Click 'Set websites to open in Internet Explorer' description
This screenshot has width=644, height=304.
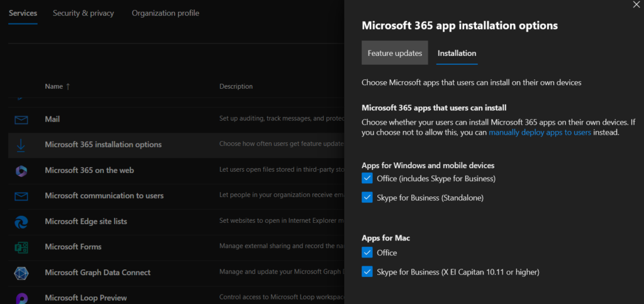[x=281, y=221]
